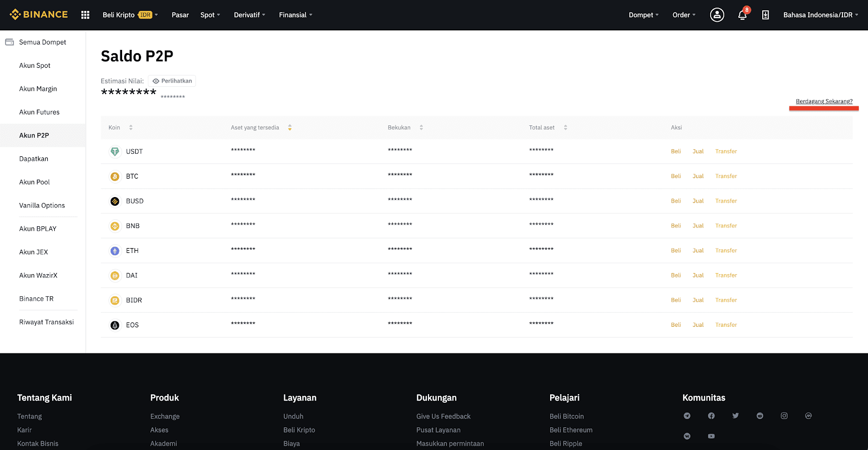This screenshot has width=868, height=450.
Task: Click the ETH coin icon
Action: coord(115,251)
